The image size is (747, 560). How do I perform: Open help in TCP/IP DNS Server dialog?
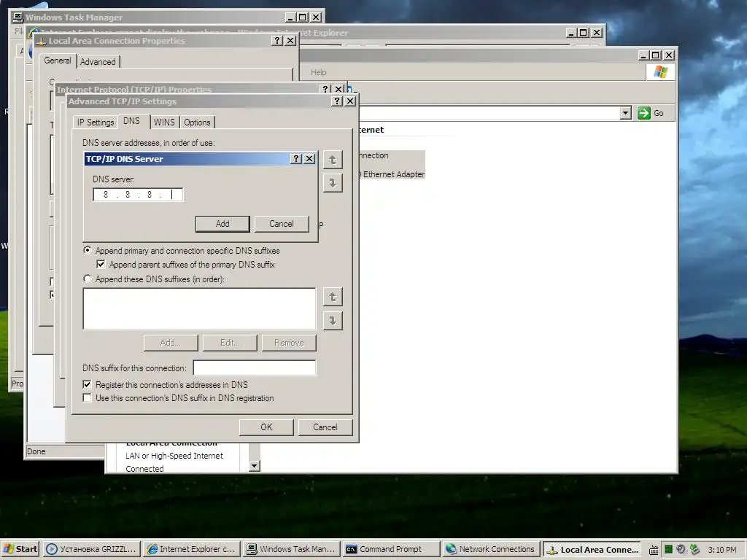coord(296,158)
